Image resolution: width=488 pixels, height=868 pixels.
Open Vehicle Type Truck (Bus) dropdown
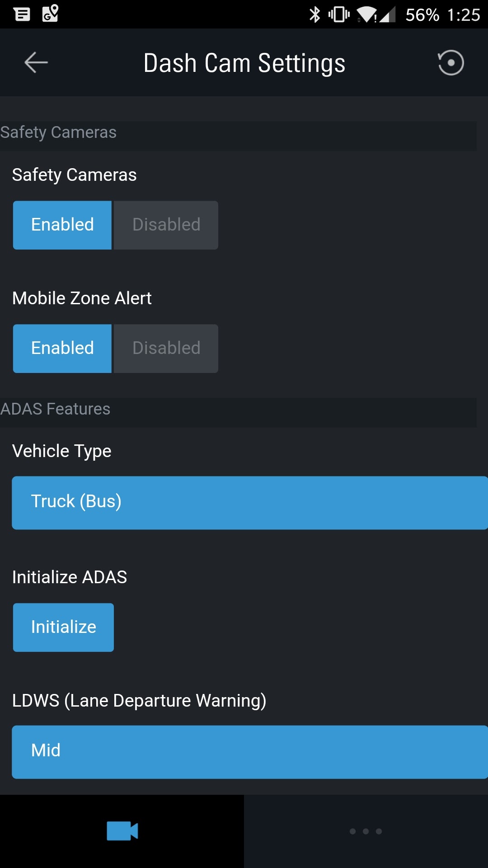pyautogui.click(x=250, y=503)
